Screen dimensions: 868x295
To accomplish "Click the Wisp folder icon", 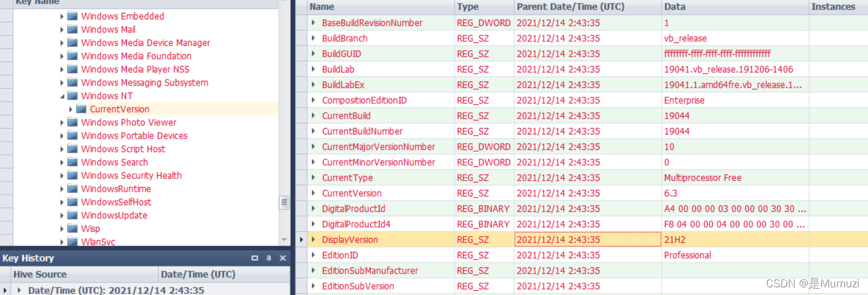I will [x=73, y=228].
